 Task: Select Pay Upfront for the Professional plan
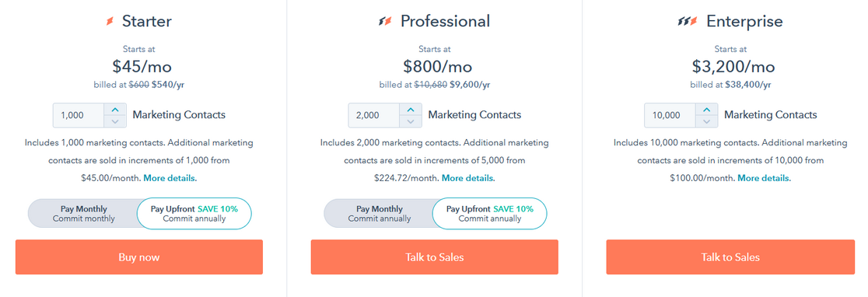(490, 214)
